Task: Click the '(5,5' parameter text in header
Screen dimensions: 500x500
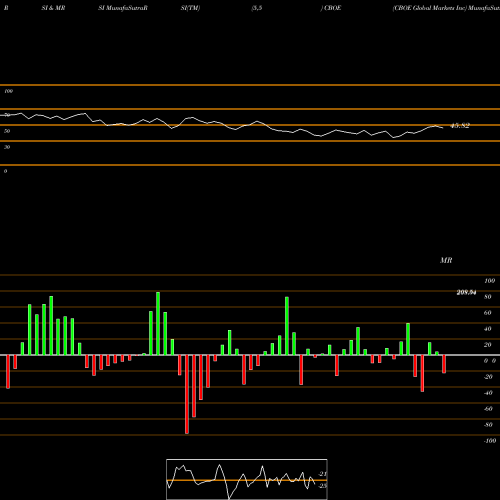Action: 257,8
